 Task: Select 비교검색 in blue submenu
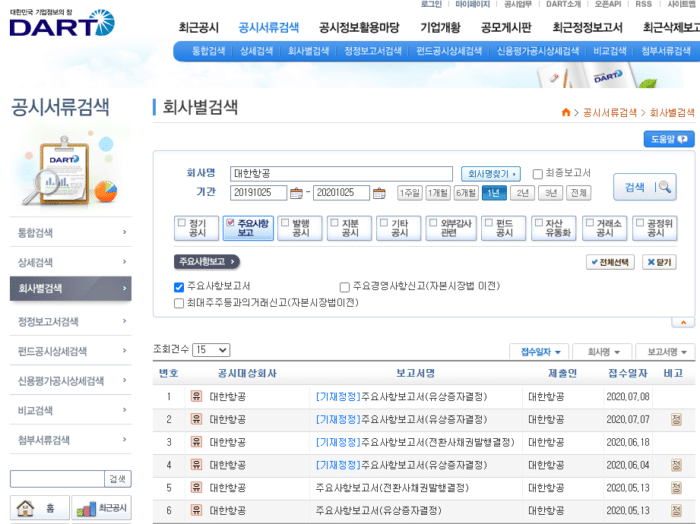pos(610,51)
